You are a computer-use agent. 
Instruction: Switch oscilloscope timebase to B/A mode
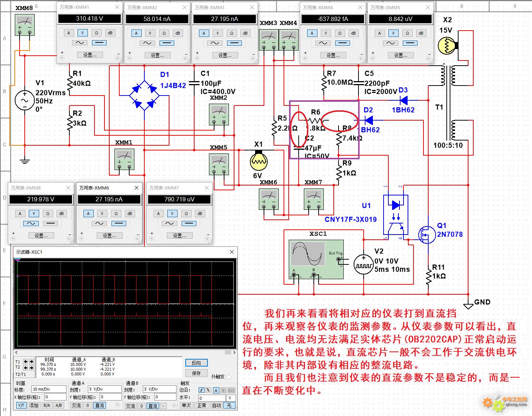click(x=47, y=405)
